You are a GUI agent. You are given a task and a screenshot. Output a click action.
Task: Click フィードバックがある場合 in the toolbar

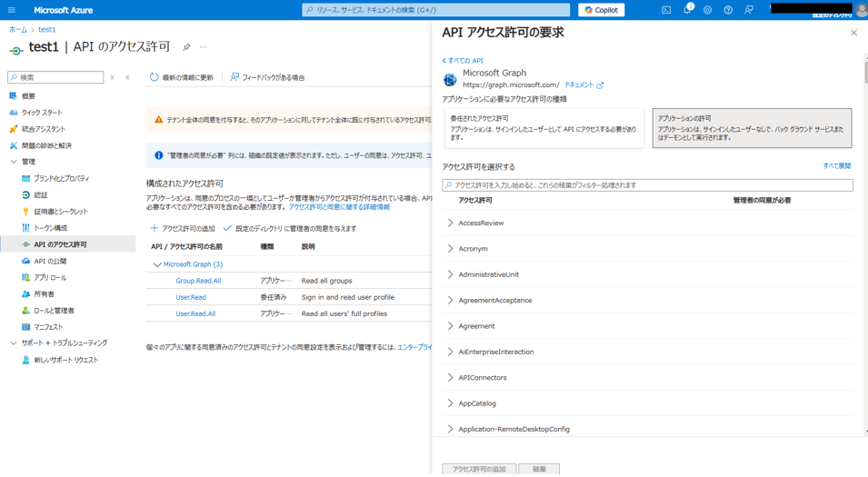click(x=267, y=77)
